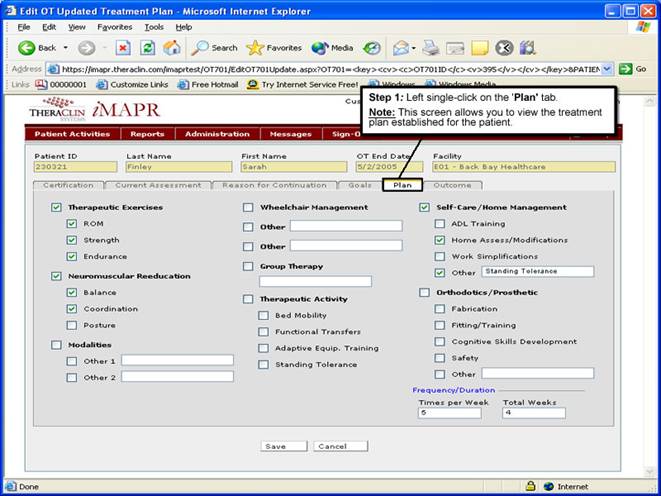
Task: Enable the Posture checkbox
Action: pos(72,325)
